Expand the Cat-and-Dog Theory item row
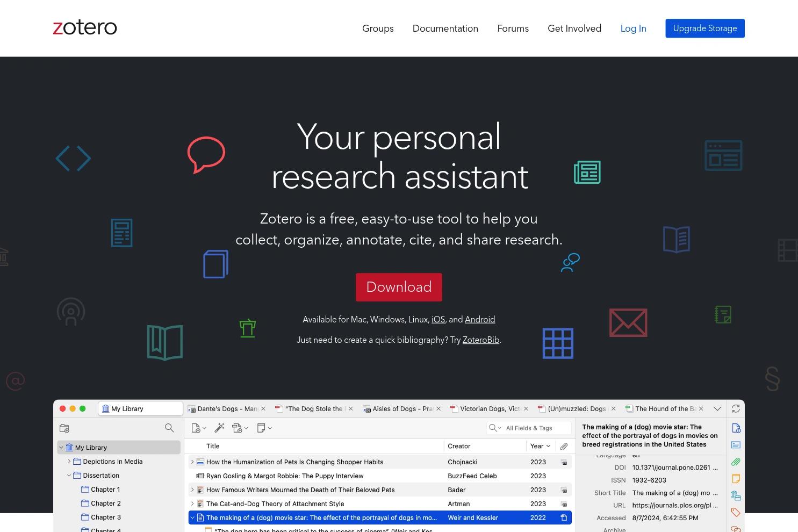Viewport: 798px width, 532px height. [x=192, y=504]
